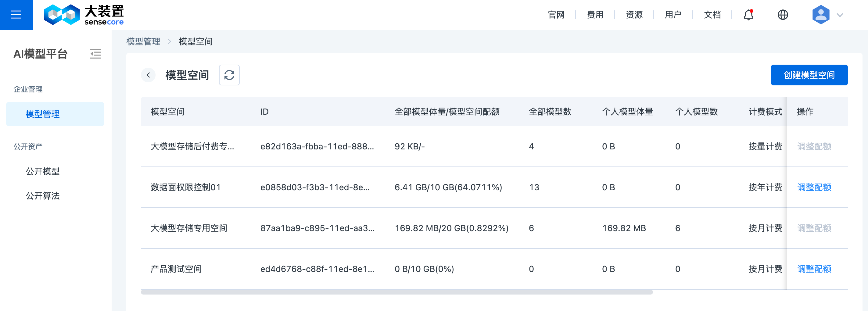The height and width of the screenshot is (311, 868).
Task: Click 调整配额 for 产品测试空间
Action: (x=814, y=269)
